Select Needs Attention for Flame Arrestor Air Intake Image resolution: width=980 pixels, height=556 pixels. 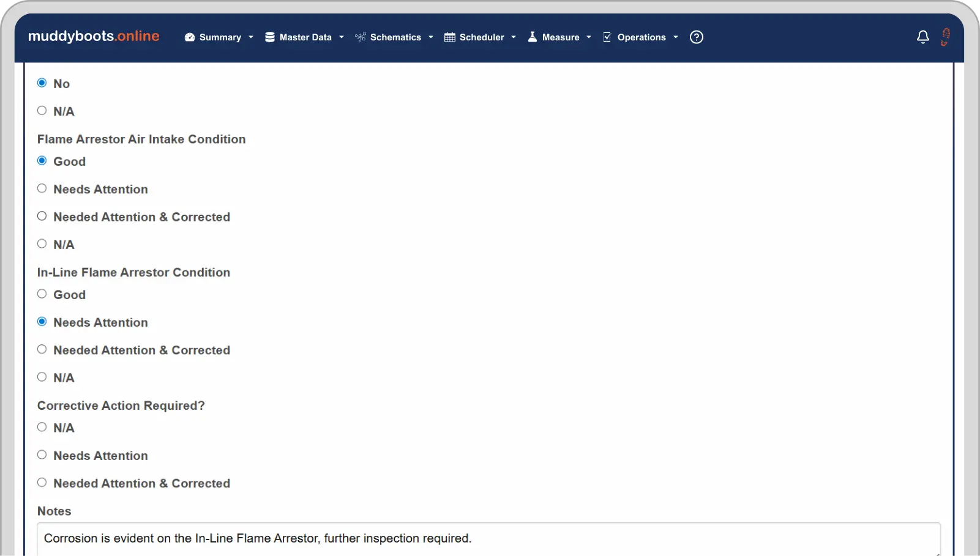pyautogui.click(x=42, y=189)
